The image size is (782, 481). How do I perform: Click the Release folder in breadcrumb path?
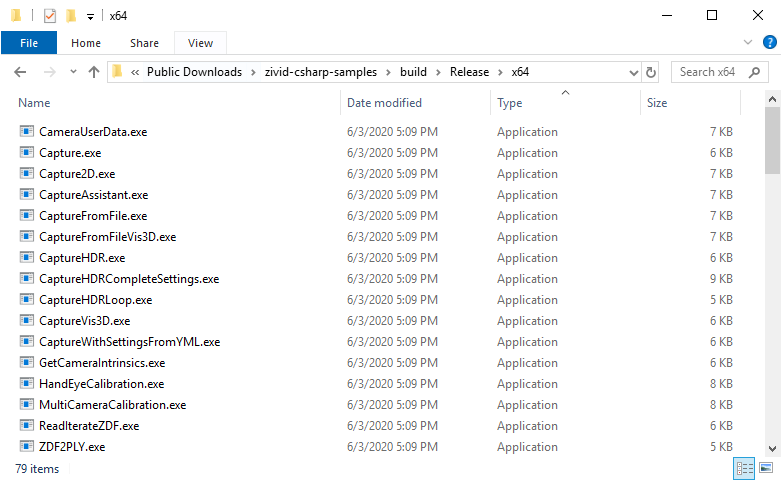click(x=468, y=72)
